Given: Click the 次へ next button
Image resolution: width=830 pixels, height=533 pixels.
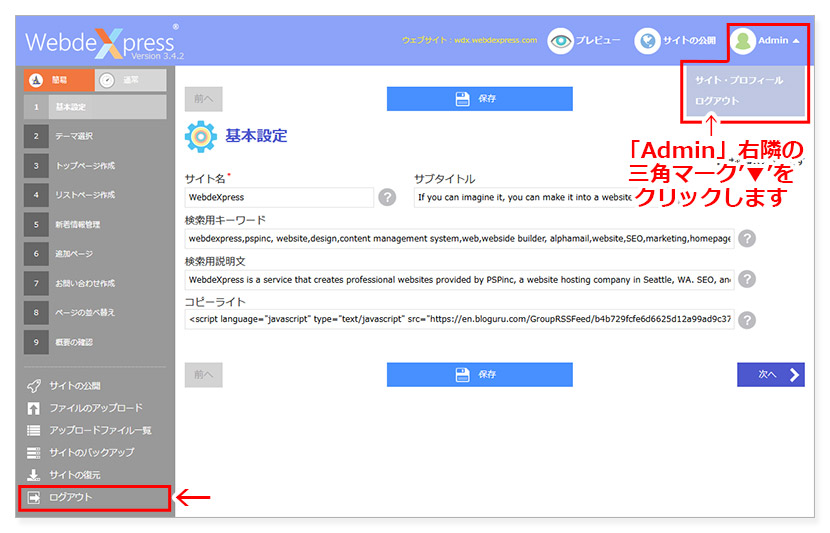Looking at the screenshot, I should [x=771, y=375].
